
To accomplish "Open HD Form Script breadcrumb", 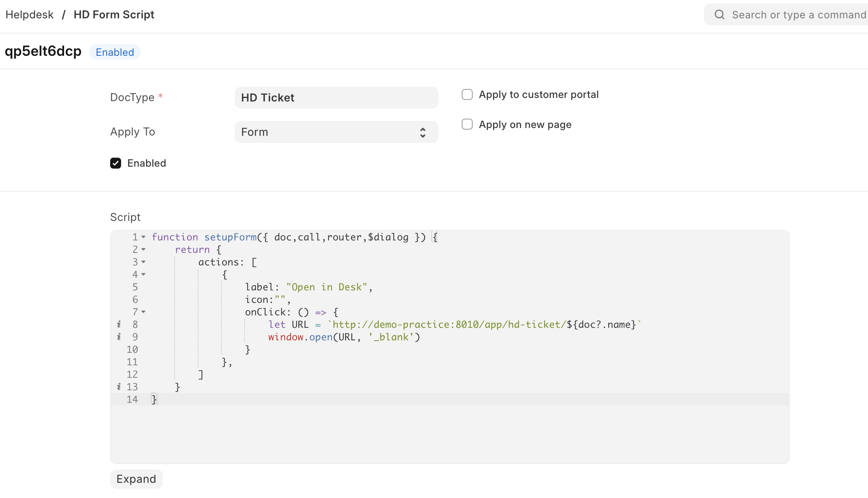I will tap(114, 15).
